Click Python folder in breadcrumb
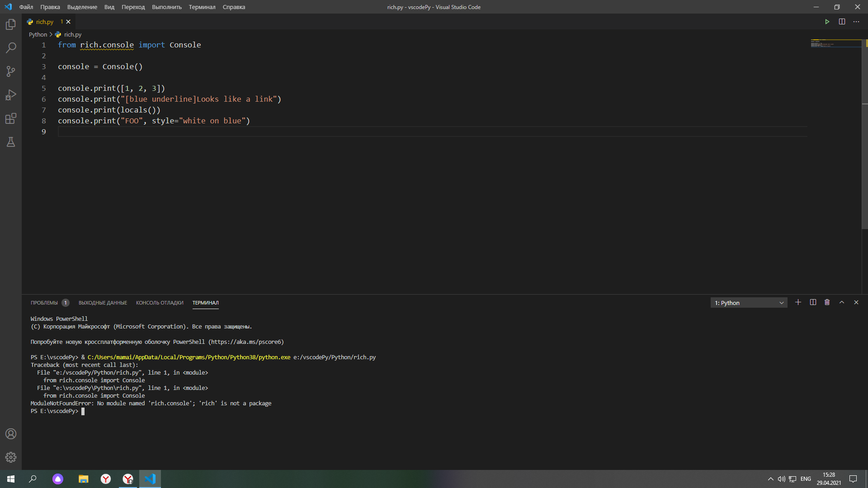Screen dimensions: 868x488 [38, 34]
